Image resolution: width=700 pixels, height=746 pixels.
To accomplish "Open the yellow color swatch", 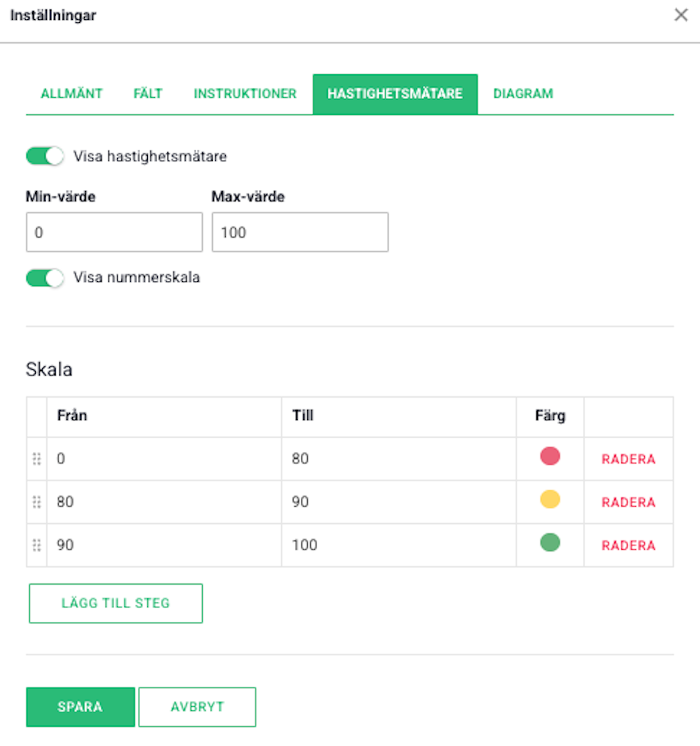I will point(550,499).
